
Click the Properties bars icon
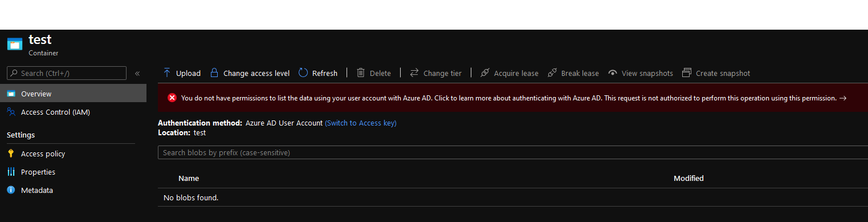11,172
